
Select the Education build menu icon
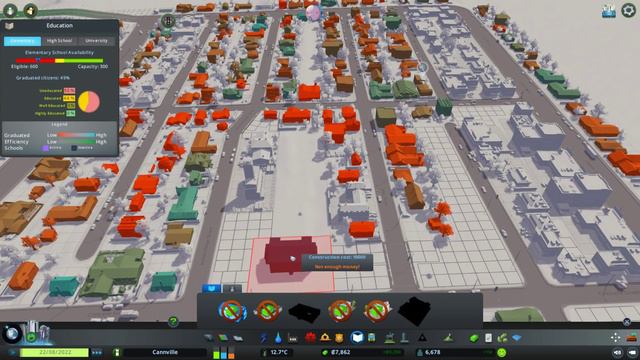(357, 338)
